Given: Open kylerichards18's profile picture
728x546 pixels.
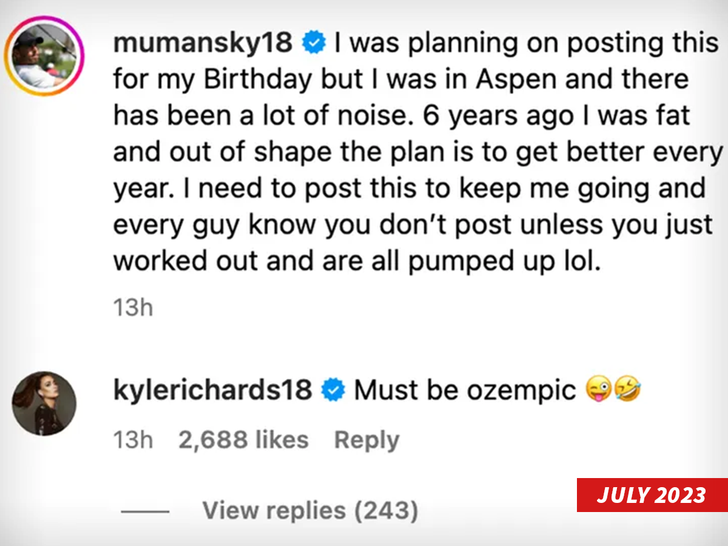Looking at the screenshot, I should 43,403.
